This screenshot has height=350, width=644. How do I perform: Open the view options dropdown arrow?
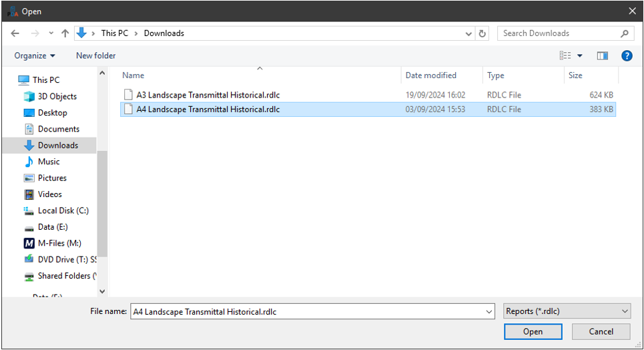tap(579, 56)
